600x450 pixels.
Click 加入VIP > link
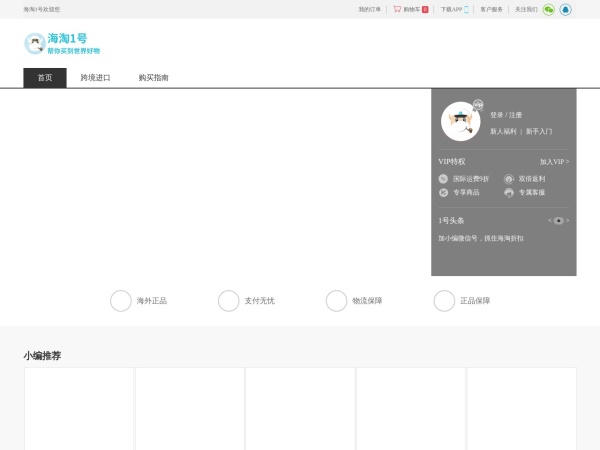554,162
